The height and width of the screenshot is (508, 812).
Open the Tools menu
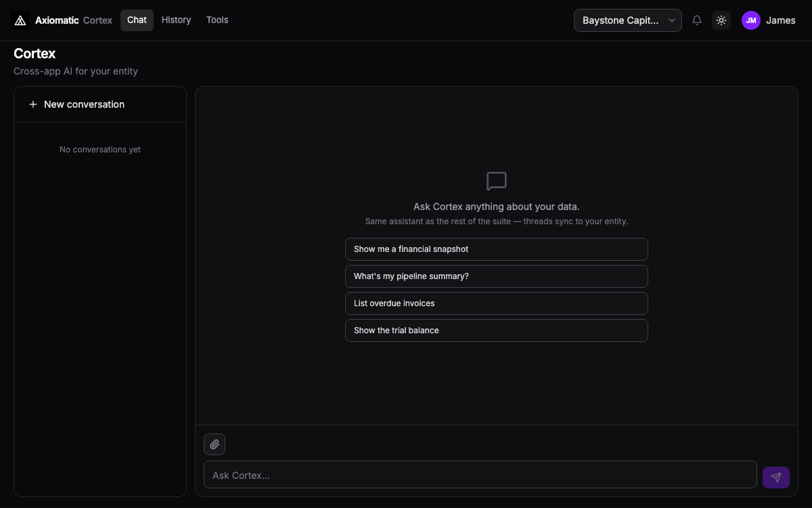[217, 20]
